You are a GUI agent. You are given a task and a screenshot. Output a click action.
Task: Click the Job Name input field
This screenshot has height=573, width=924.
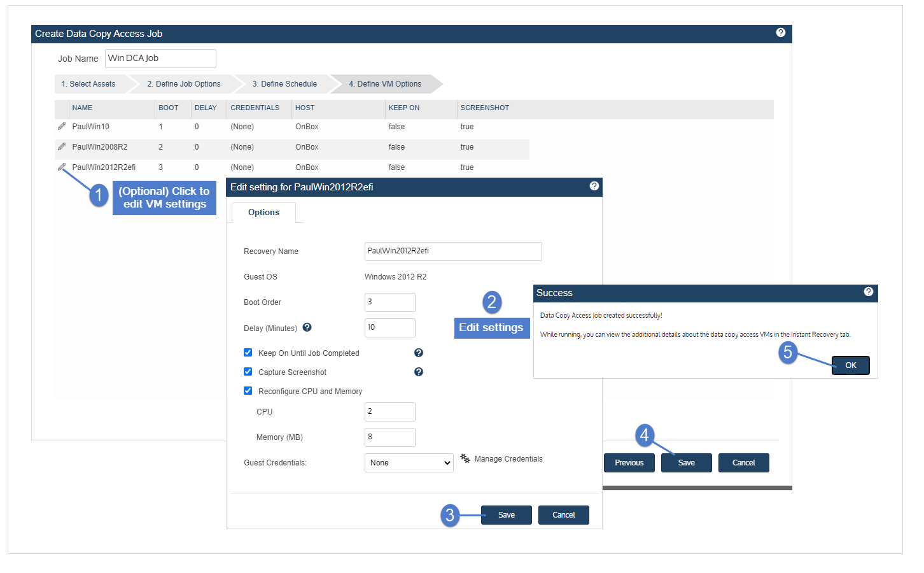[x=160, y=59]
